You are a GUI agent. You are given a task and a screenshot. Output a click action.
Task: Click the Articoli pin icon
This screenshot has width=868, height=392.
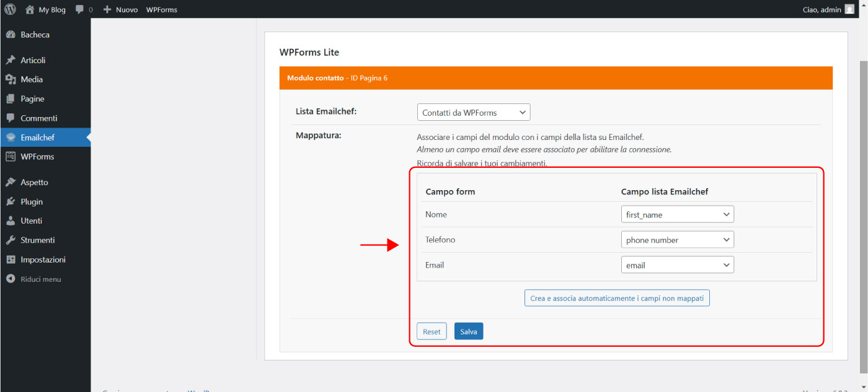(11, 60)
